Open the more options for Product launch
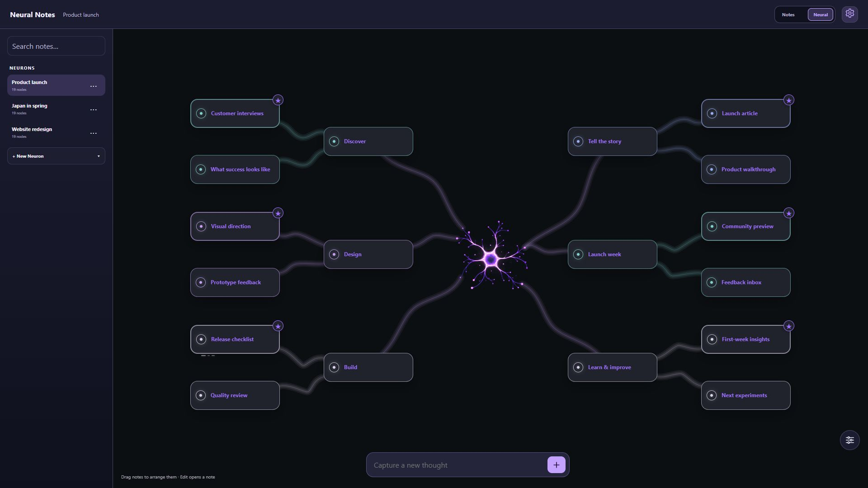Viewport: 868px width, 488px height. [93, 86]
